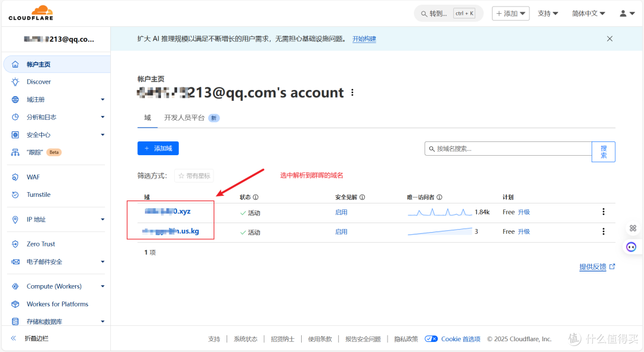Click the Trace (跟踪) network icon
The image size is (644, 352).
tap(15, 152)
